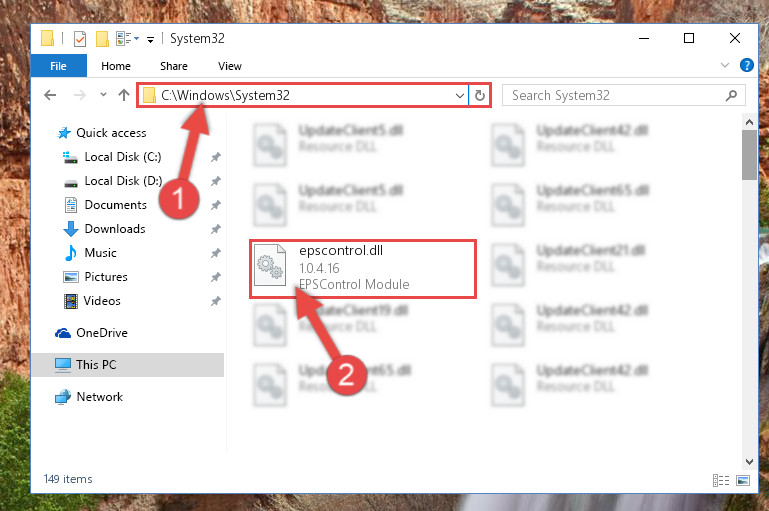Click pin icon next to Downloads

tap(215, 229)
